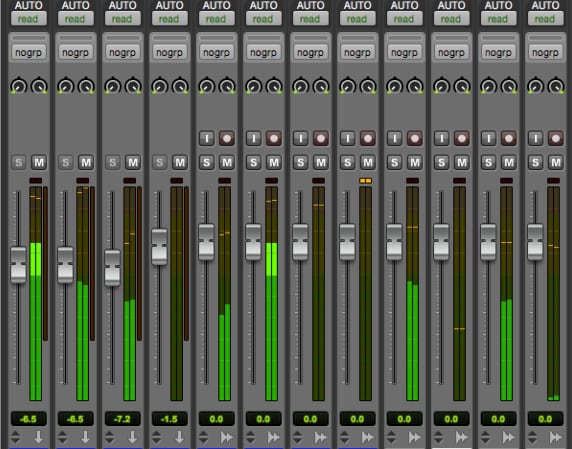Click the 0.0 volume readout on fifth strip
The width and height of the screenshot is (572, 449).
[x=216, y=419]
